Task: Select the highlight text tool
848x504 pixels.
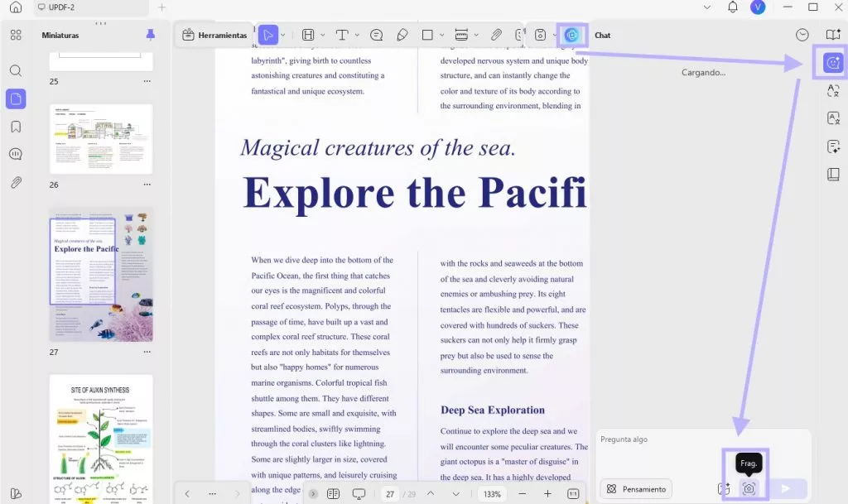Action: (x=308, y=35)
